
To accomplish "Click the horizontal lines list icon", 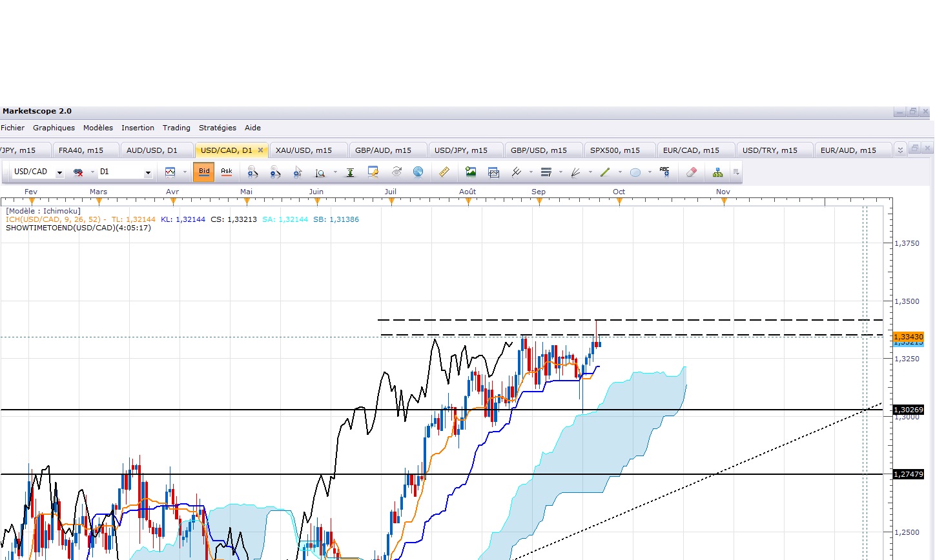I will 546,172.
